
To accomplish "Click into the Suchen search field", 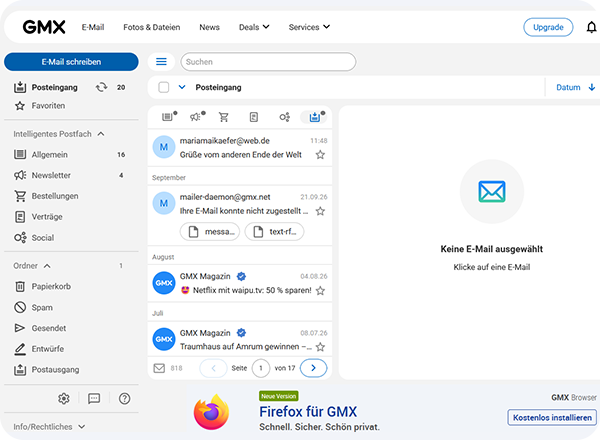I will coord(268,62).
